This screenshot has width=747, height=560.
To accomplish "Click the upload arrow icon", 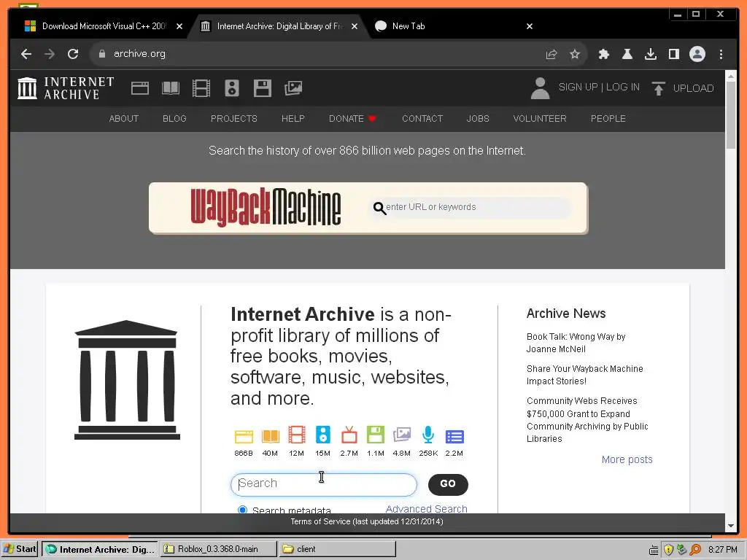I will click(659, 88).
